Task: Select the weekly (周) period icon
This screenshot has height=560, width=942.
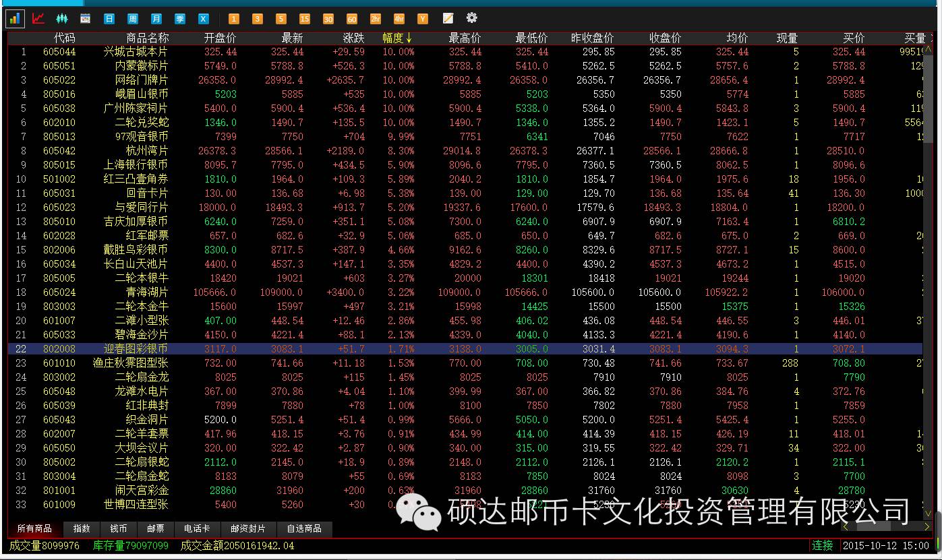Action: 132,19
